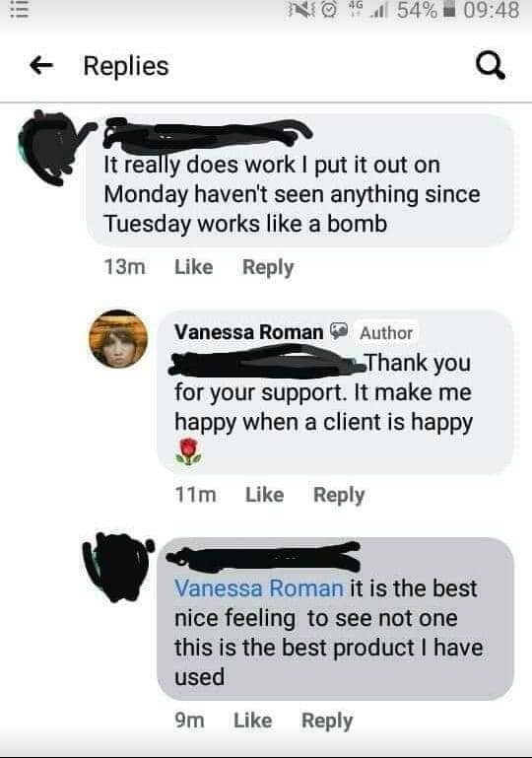Tap the back arrow beside Replies
Image resolution: width=532 pixels, height=758 pixels.
(x=41, y=65)
